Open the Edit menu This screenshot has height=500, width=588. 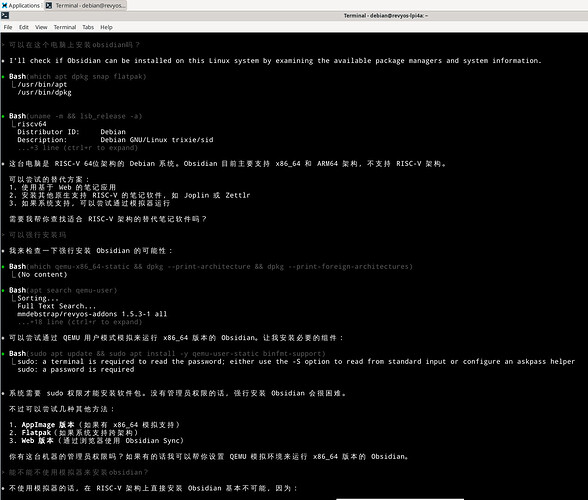(x=24, y=27)
